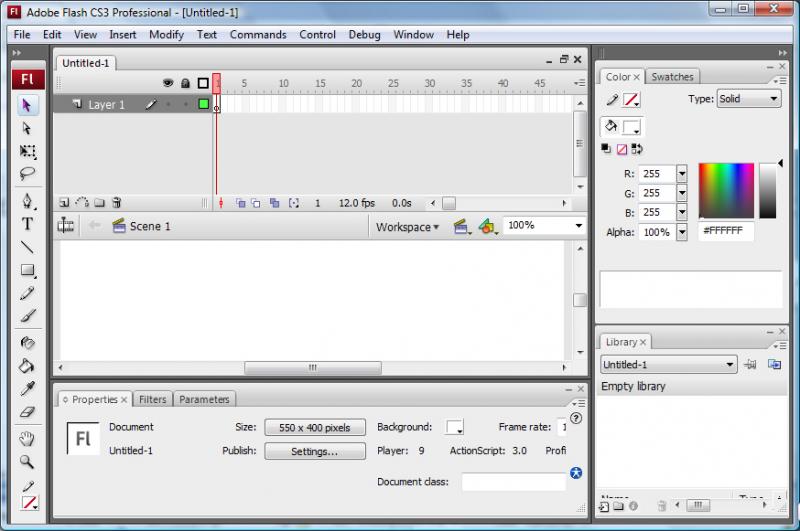Switch to the Filters tab
Image resolution: width=800 pixels, height=531 pixels.
click(153, 399)
